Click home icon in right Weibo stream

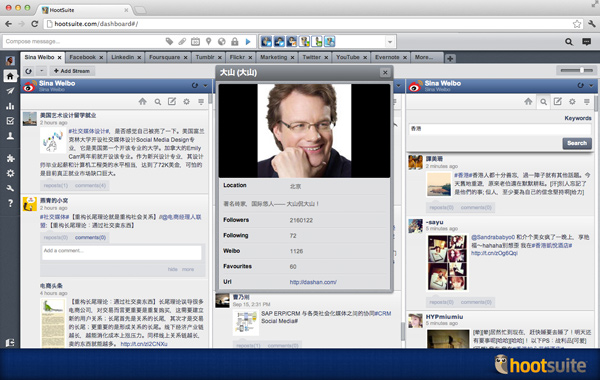pyautogui.click(x=528, y=101)
